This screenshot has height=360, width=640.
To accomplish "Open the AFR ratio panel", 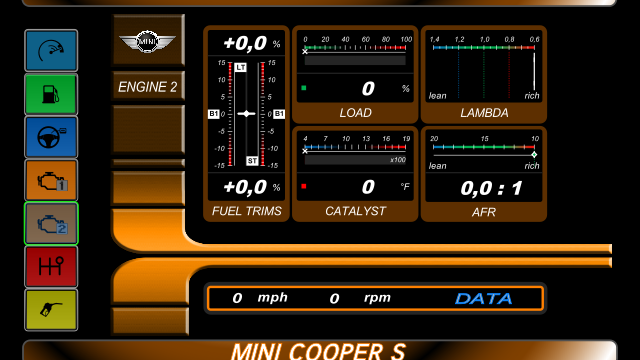I will click(x=484, y=174).
